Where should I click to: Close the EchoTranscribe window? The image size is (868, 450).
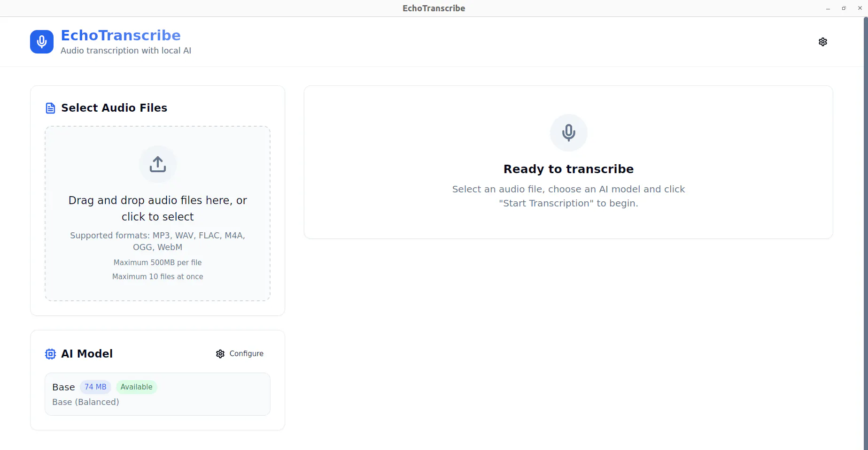pos(860,8)
